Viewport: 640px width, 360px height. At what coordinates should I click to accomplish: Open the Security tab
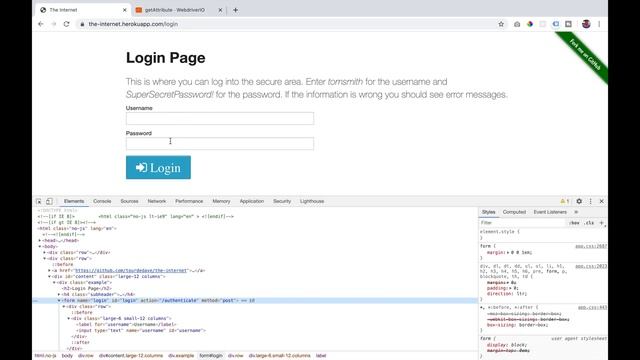pos(282,201)
